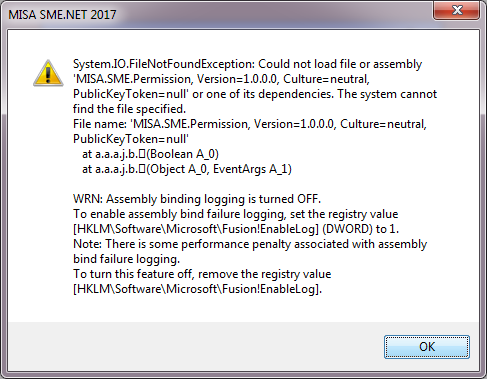The image size is (487, 379).
Task: Click the OK button
Action: (x=427, y=347)
